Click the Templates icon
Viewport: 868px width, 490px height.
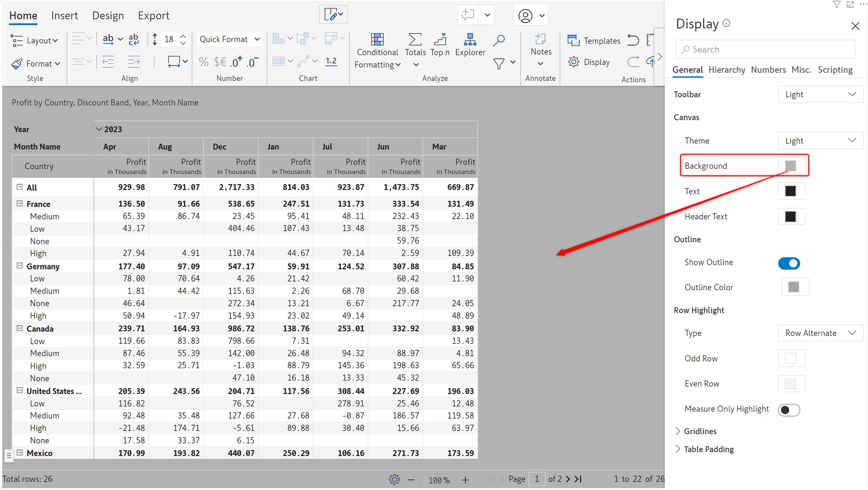pos(573,40)
